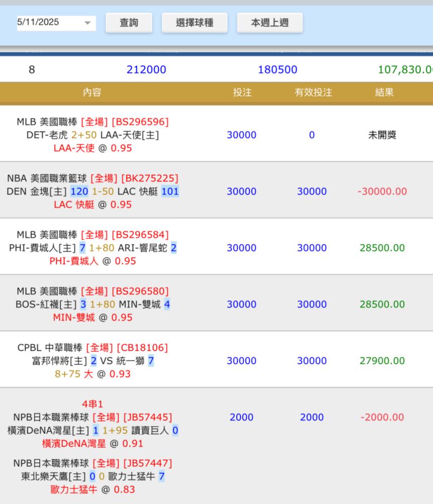The image size is (433, 504).
Task: Click the 有效投注 column header
Action: coord(313,93)
